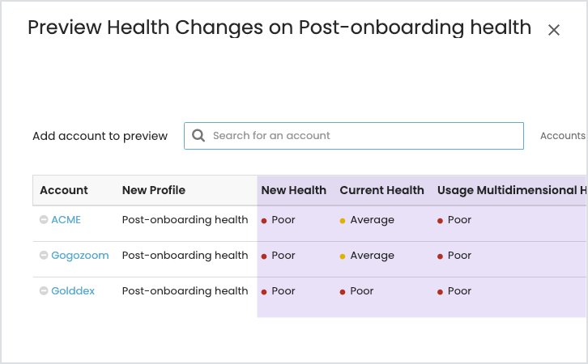588x364 pixels.
Task: Remove ACME account from preview
Action: [44, 220]
